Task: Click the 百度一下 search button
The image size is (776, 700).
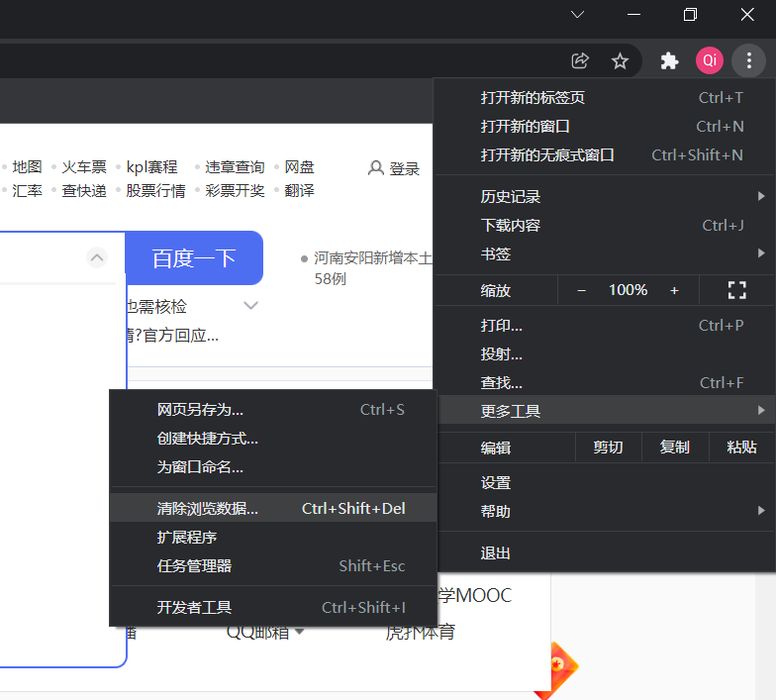Action: (194, 257)
